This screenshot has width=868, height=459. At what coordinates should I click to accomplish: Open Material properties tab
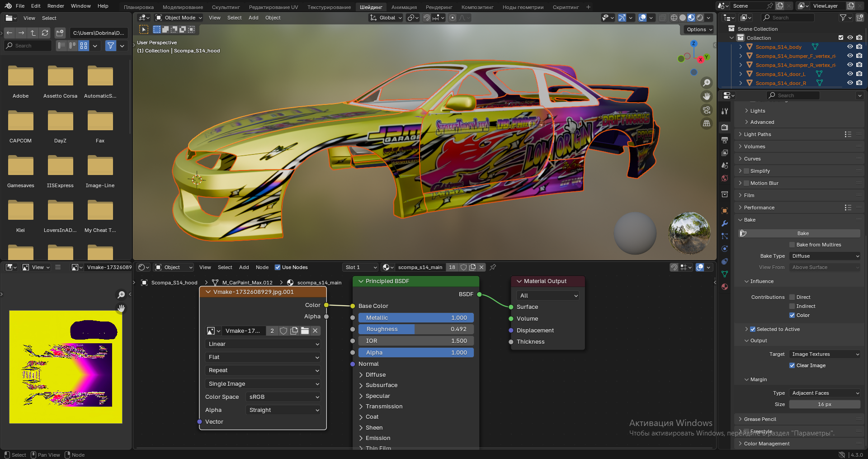pos(725,287)
